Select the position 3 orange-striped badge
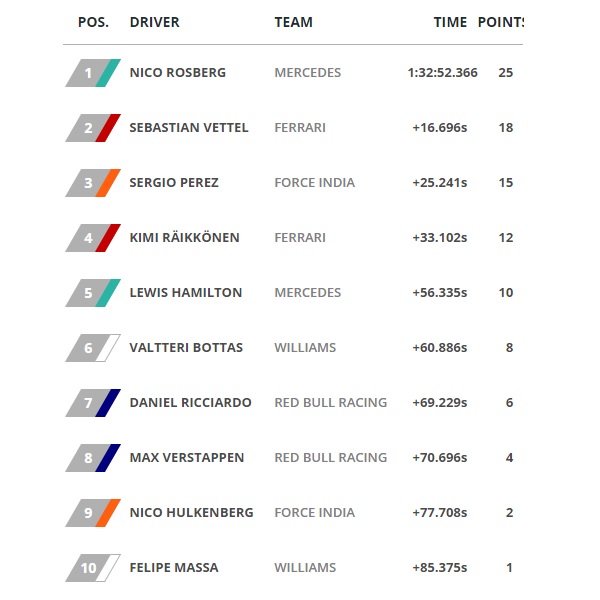This screenshot has width=600, height=600. (93, 183)
